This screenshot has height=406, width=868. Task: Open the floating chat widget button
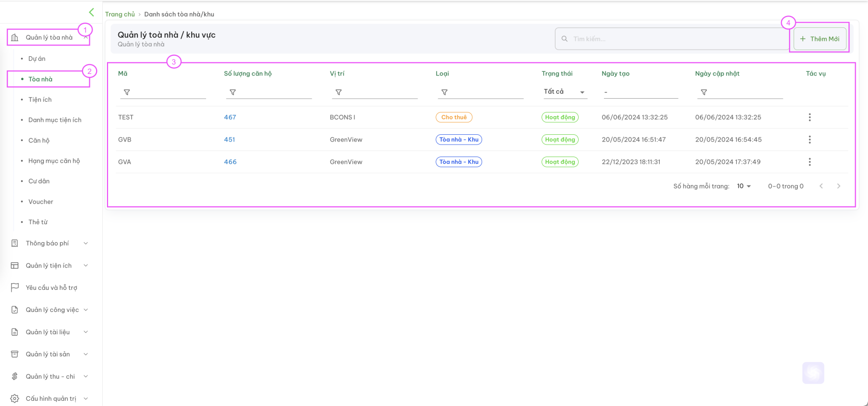(813, 373)
